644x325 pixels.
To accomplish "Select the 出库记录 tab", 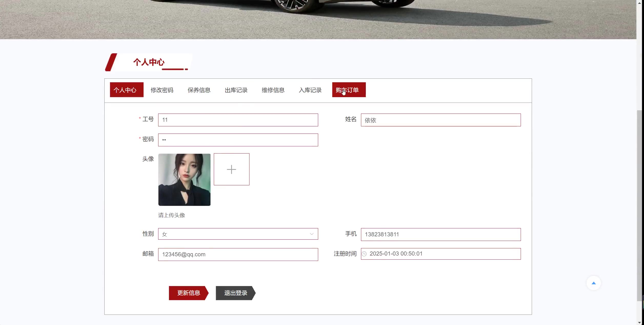I will click(236, 90).
